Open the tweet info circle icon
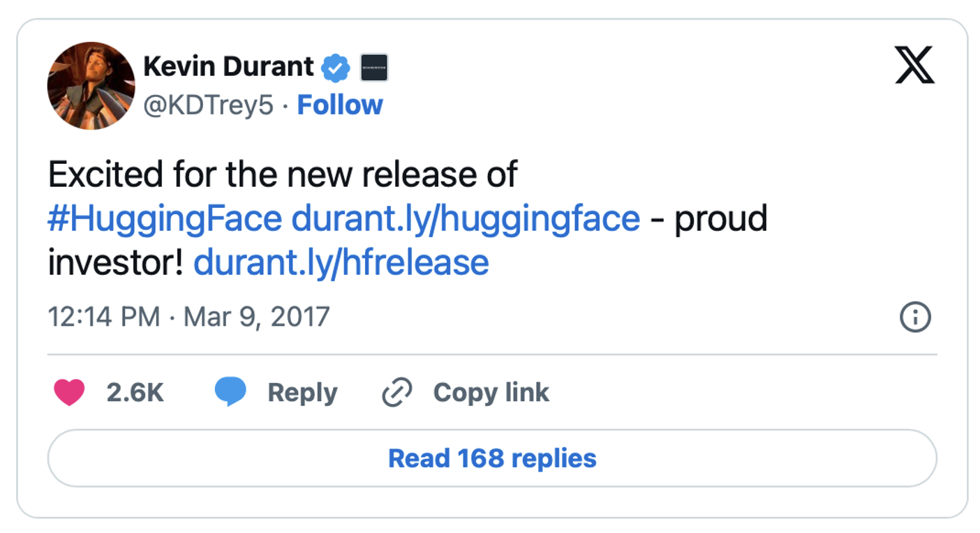The height and width of the screenshot is (533, 980). click(916, 317)
